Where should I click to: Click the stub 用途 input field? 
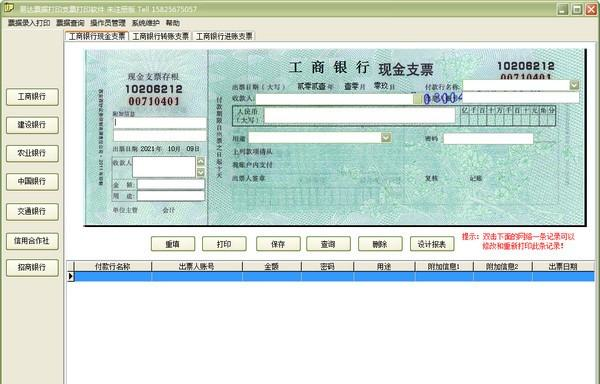coord(171,196)
